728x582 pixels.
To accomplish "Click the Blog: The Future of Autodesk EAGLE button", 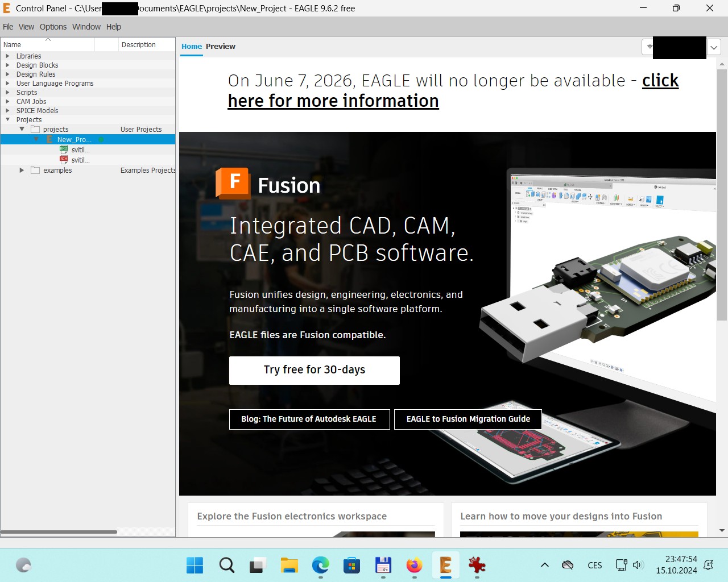I will (309, 419).
